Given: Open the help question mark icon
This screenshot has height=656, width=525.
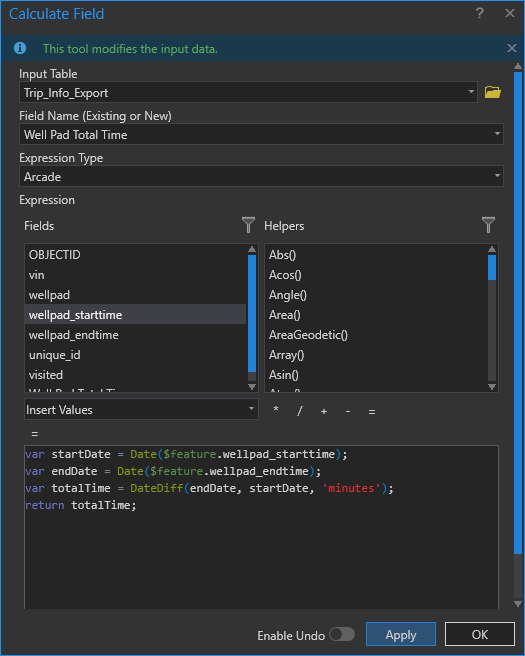Looking at the screenshot, I should click(x=480, y=13).
